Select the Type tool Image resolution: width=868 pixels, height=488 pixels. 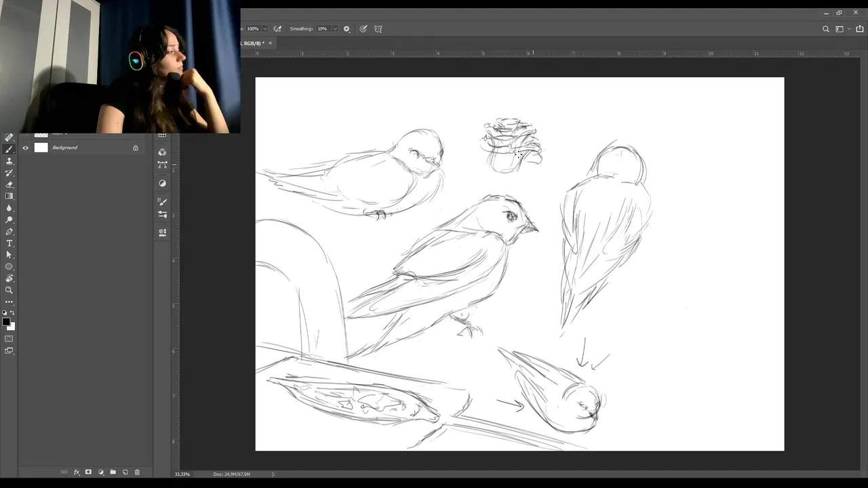pos(9,243)
